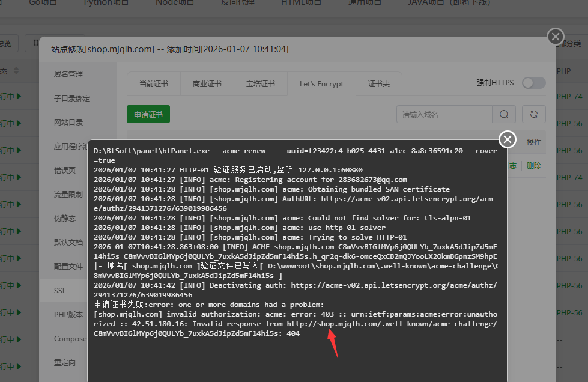Open the Python项目 tab in background page
Screen dimensions: 588x382
click(106, 2)
